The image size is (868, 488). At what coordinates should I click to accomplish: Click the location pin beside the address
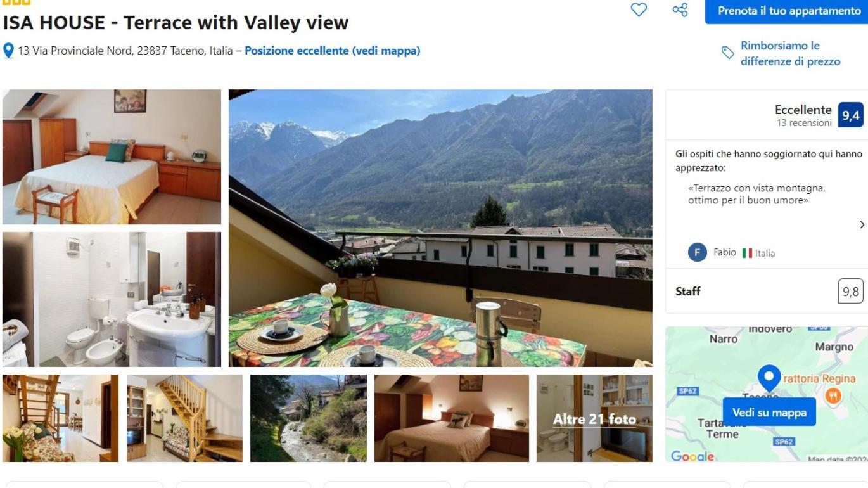(x=8, y=51)
